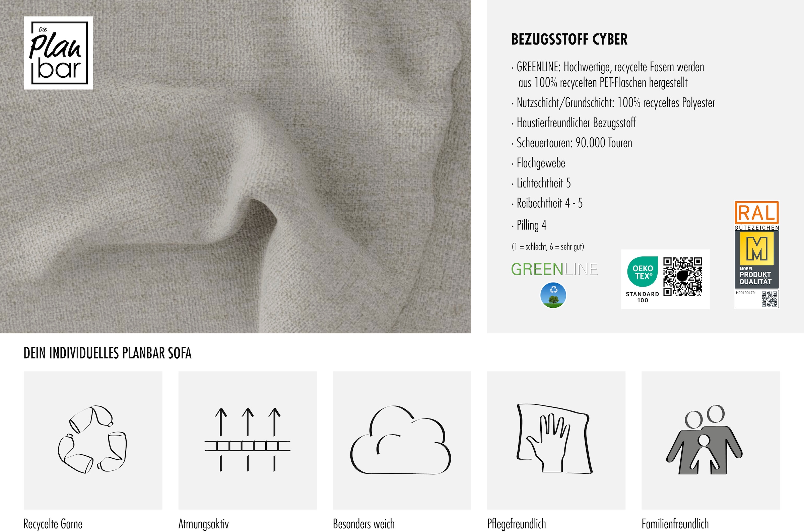The height and width of the screenshot is (532, 804).
Task: Click the small RAL certificate QR code
Action: 769,299
